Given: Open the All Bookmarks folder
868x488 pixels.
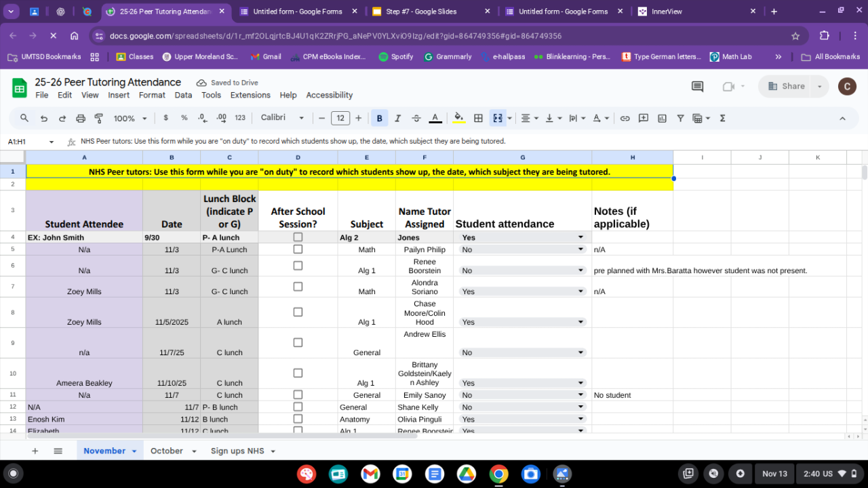Looking at the screenshot, I should pos(830,57).
